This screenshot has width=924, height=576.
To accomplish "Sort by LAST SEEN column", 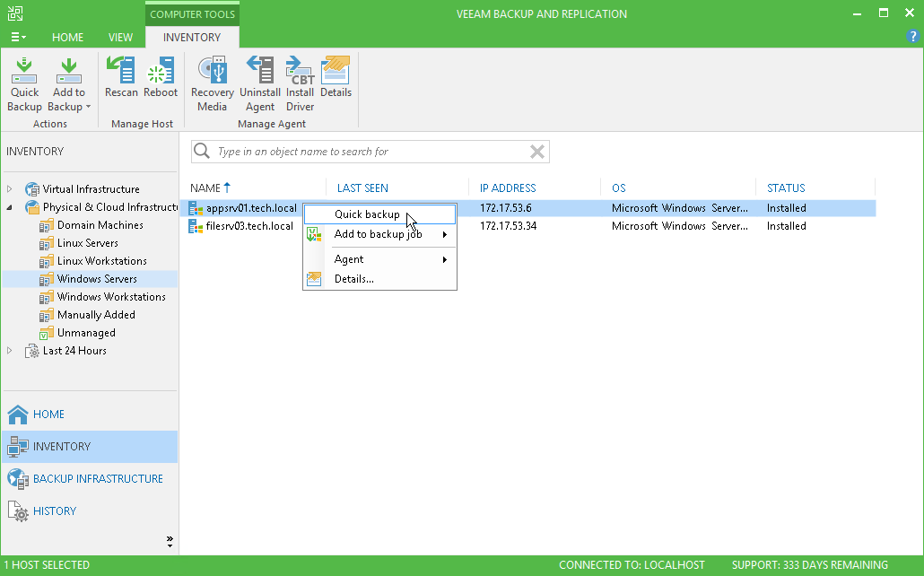I will (362, 188).
